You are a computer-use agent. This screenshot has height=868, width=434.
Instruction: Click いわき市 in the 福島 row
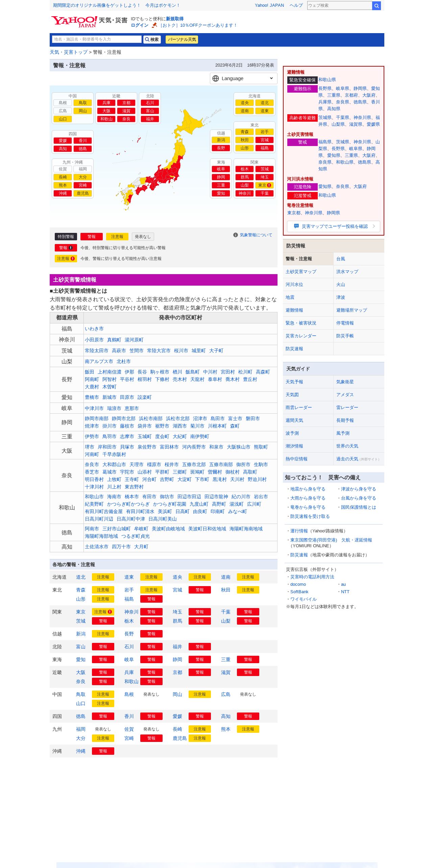coord(94,329)
